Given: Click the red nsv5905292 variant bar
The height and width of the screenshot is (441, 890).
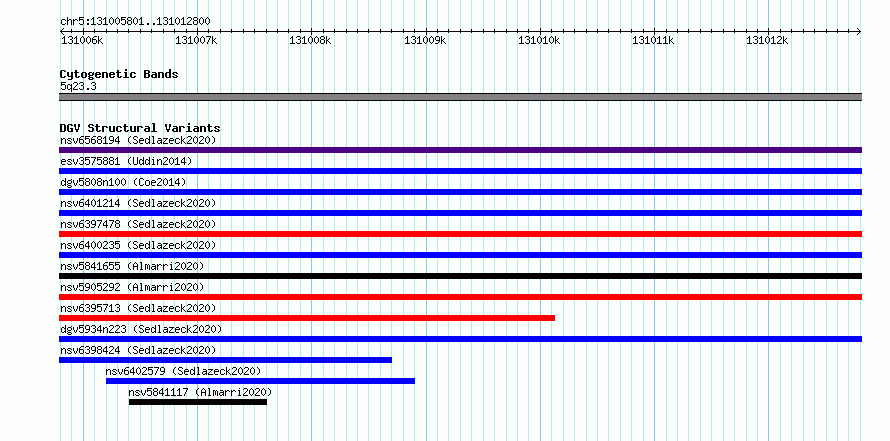Looking at the screenshot, I should (460, 297).
